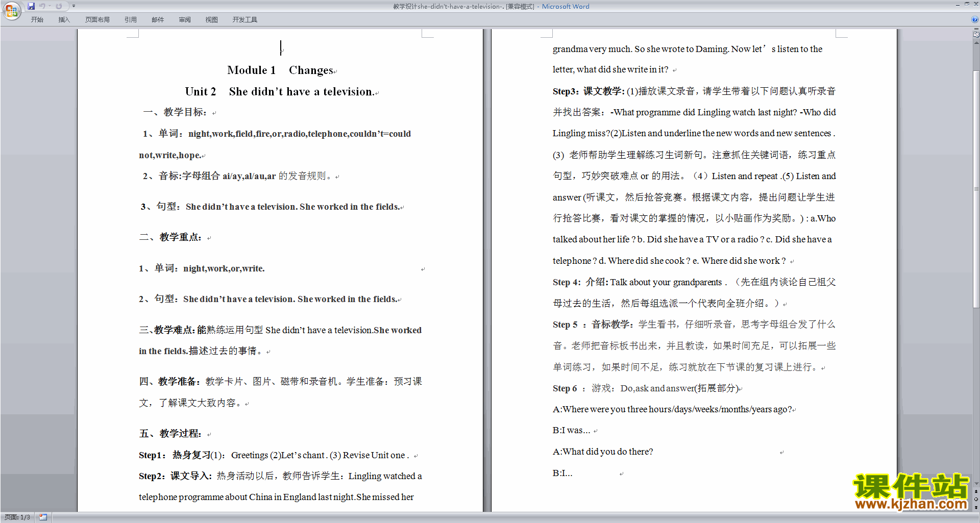Click the text '四、教学准备'
Image resolution: width=980 pixels, height=523 pixels.
click(168, 382)
